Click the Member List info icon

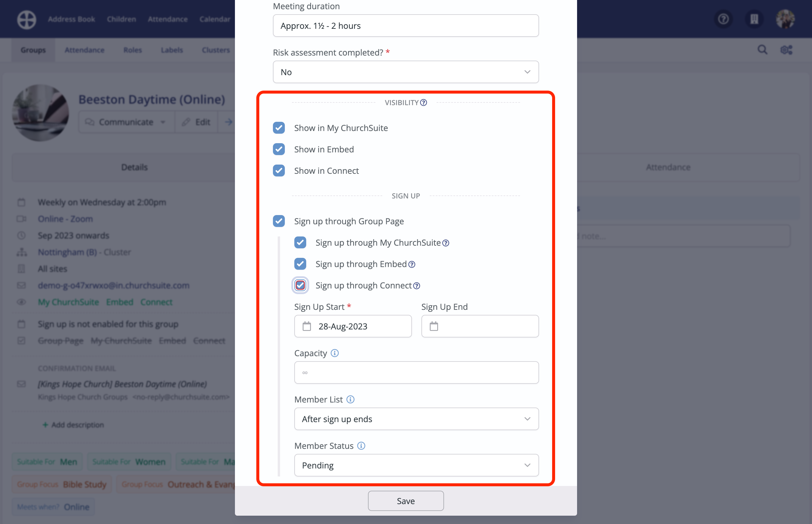pos(350,400)
